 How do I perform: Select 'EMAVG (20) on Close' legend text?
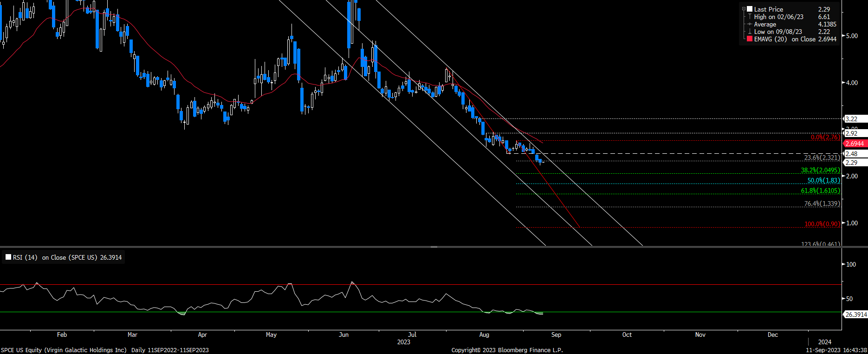pos(785,39)
